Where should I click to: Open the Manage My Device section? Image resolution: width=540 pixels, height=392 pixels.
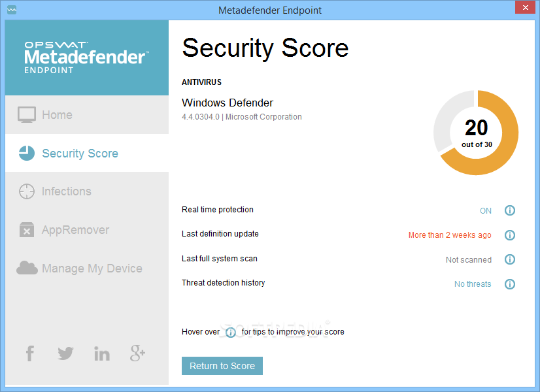click(87, 268)
